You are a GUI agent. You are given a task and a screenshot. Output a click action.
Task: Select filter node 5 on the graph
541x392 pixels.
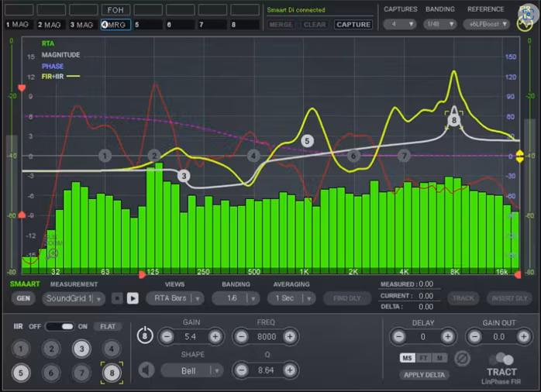307,141
